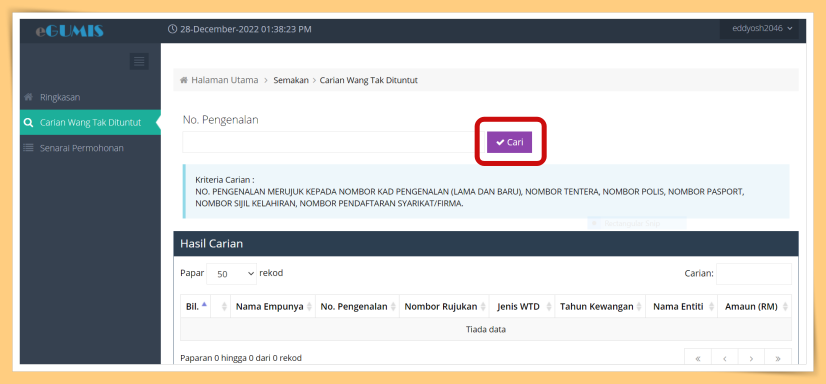Open the Papar 50 records dropdown
Viewport: 826px width, 384px height.
coord(231,274)
